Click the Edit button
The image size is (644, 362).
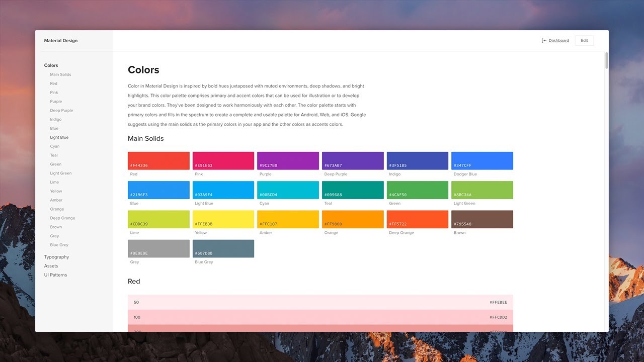click(584, 41)
